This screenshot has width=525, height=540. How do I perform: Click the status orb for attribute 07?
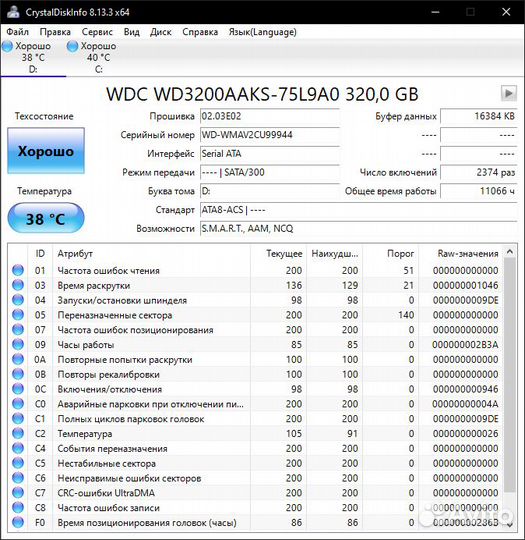tap(18, 330)
